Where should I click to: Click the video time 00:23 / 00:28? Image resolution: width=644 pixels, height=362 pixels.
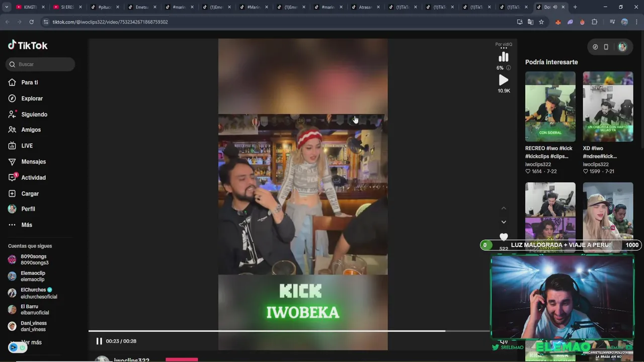[121, 341]
